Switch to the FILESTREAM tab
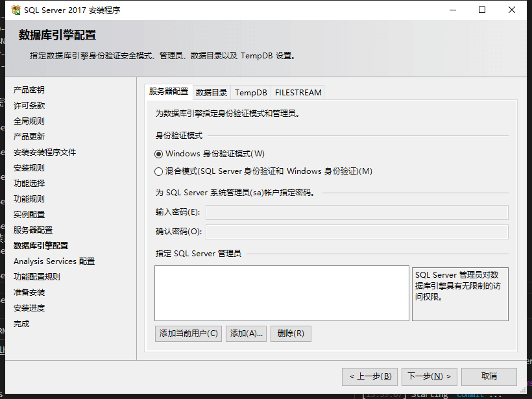This screenshot has width=532, height=399. pos(298,92)
